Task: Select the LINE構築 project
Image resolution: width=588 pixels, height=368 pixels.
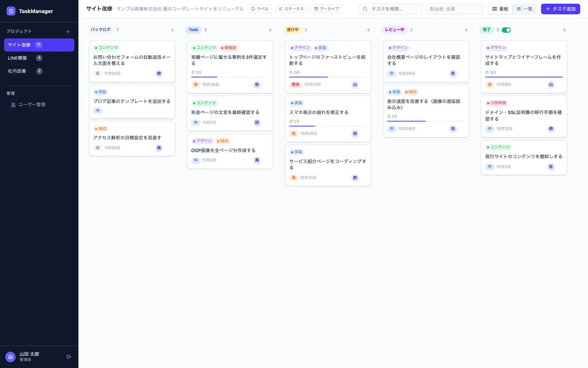Action: [39, 58]
